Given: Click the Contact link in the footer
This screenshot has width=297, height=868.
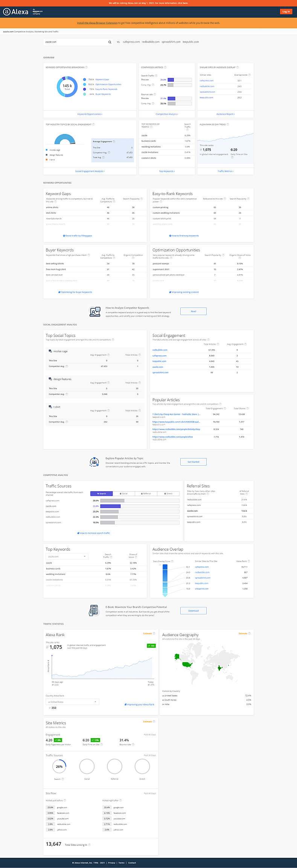Looking at the screenshot, I should 132,863.
